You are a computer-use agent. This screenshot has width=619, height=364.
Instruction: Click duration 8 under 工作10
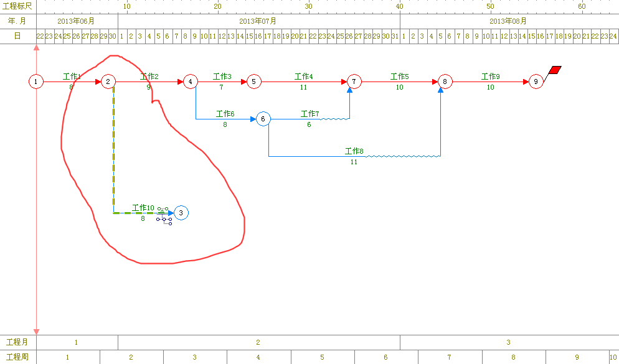point(143,218)
